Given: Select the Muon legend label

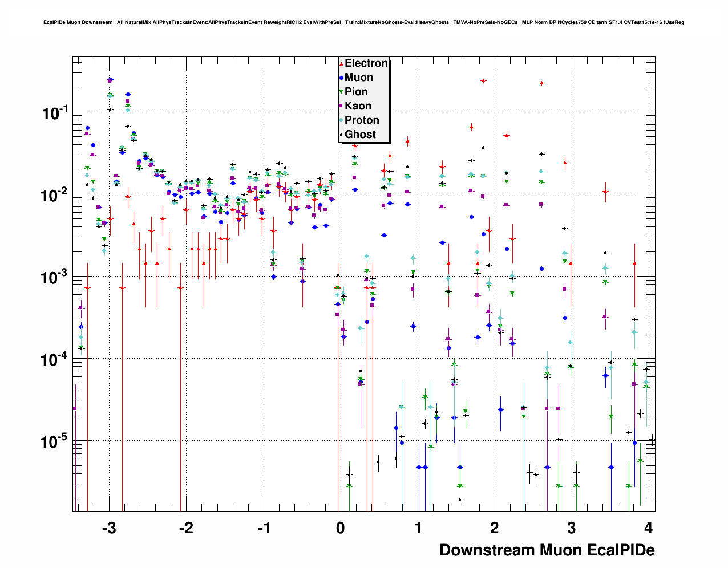Looking at the screenshot, I should [x=359, y=78].
